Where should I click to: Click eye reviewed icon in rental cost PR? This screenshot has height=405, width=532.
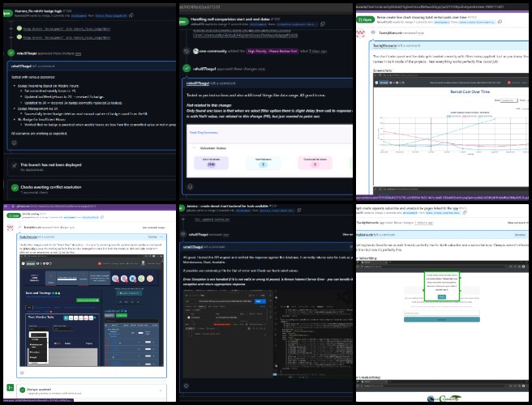tap(373, 32)
